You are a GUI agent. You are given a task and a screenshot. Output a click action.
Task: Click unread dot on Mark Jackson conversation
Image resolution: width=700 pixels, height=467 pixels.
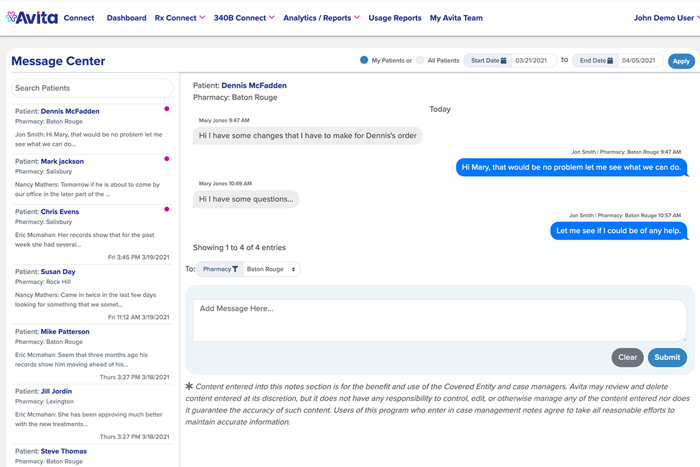167,158
